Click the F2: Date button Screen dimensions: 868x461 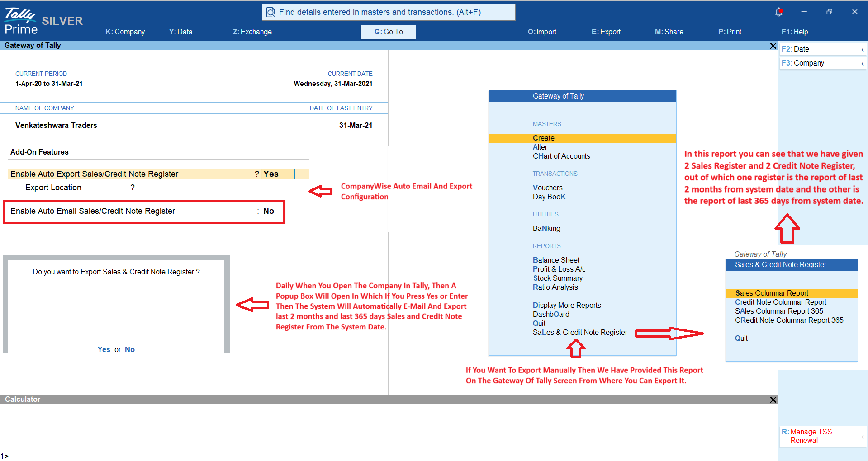(x=819, y=49)
